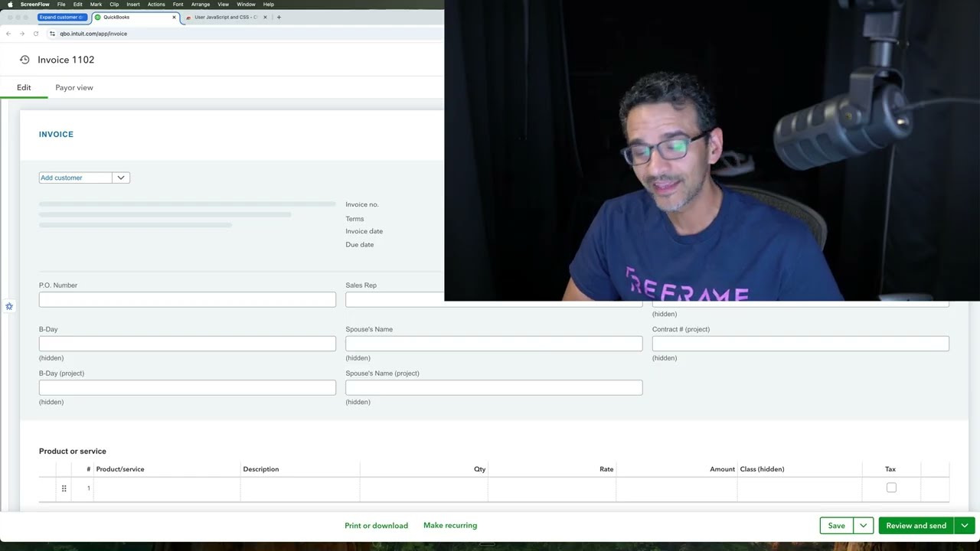Click the Invoice no. label
The height and width of the screenshot is (551, 980).
(362, 204)
